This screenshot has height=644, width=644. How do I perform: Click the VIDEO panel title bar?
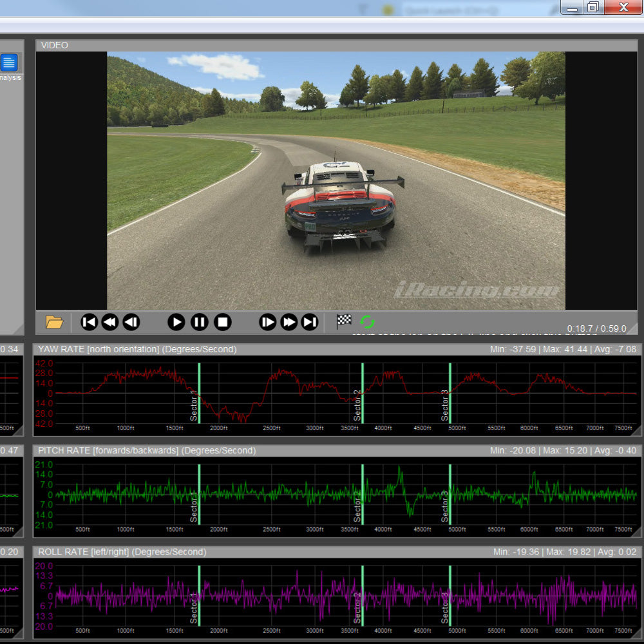55,45
